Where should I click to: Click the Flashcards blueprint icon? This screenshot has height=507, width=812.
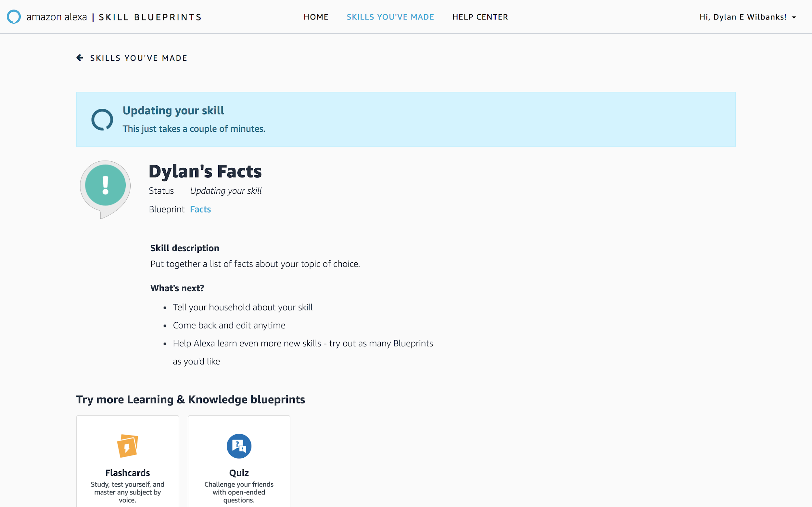click(x=128, y=445)
